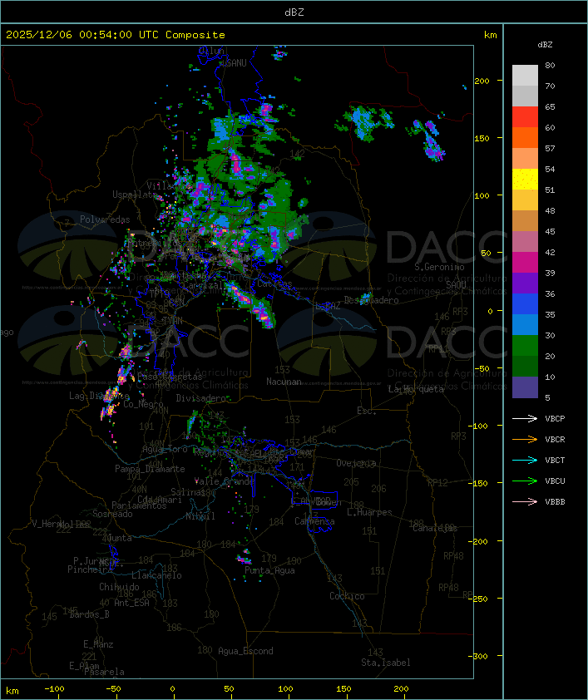588x700 pixels.
Task: Select the light gray 70-80 dBZ swatch
Action: (525, 76)
